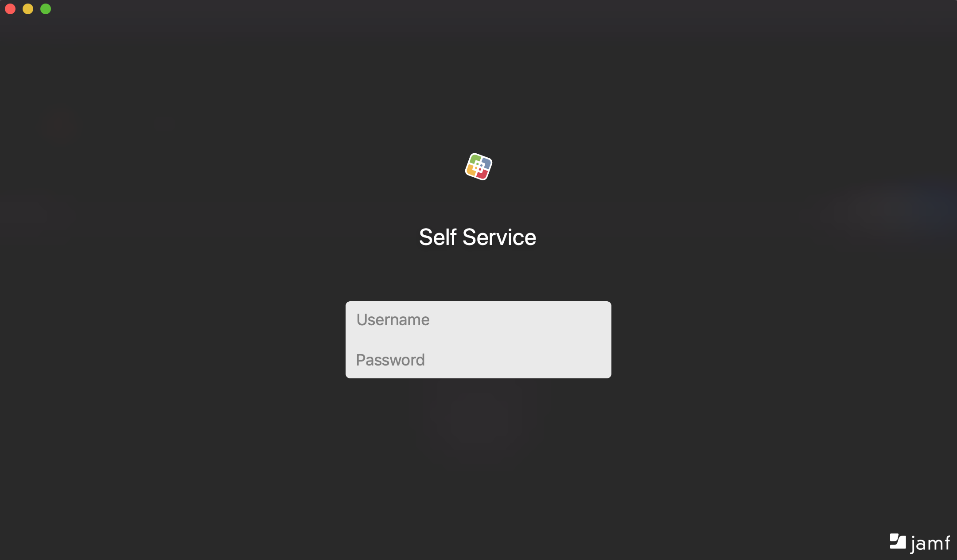Minimize the window using the yellow button
The width and height of the screenshot is (957, 560).
click(x=28, y=9)
